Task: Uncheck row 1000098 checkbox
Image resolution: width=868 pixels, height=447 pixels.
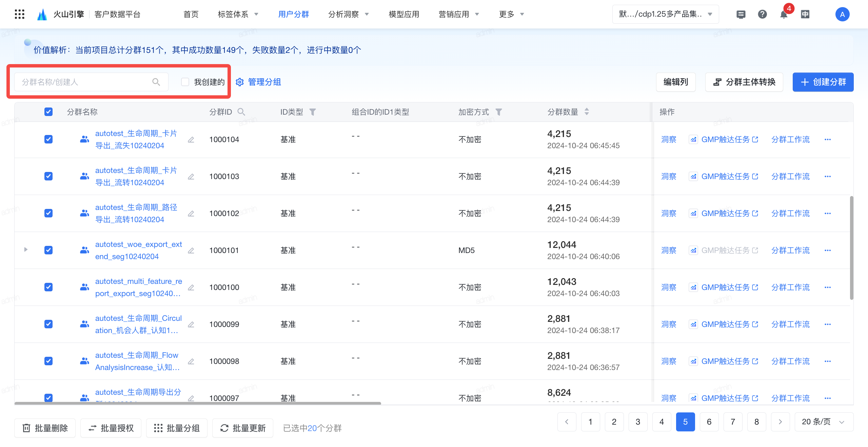Action: [48, 361]
